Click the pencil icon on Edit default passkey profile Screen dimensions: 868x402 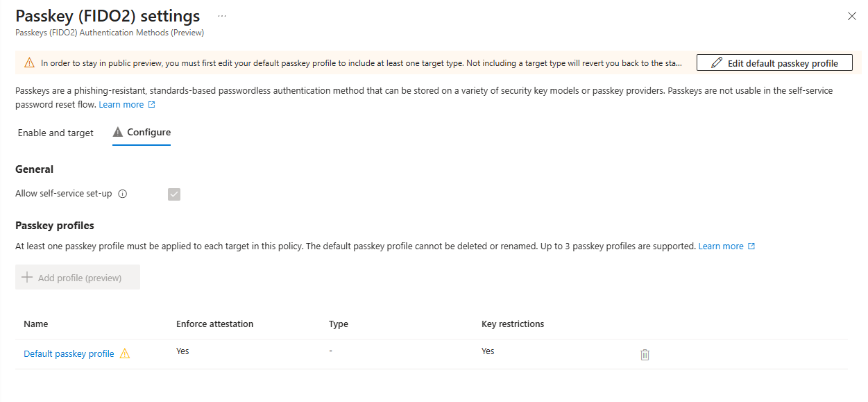717,62
